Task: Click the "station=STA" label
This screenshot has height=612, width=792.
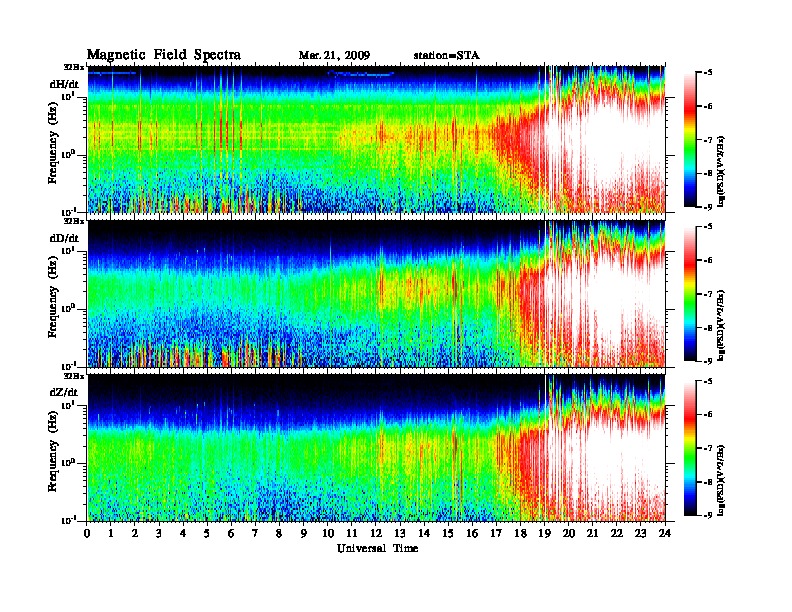Action: point(446,56)
